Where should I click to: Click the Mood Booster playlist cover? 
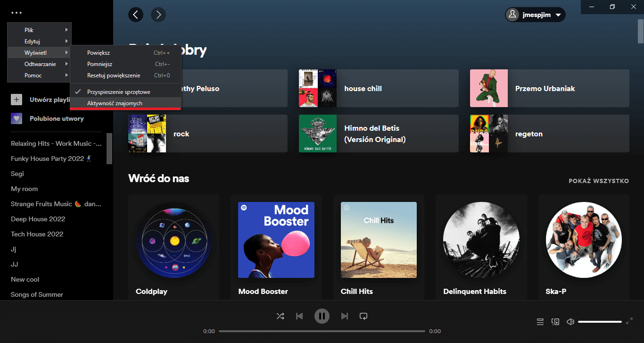coord(276,240)
